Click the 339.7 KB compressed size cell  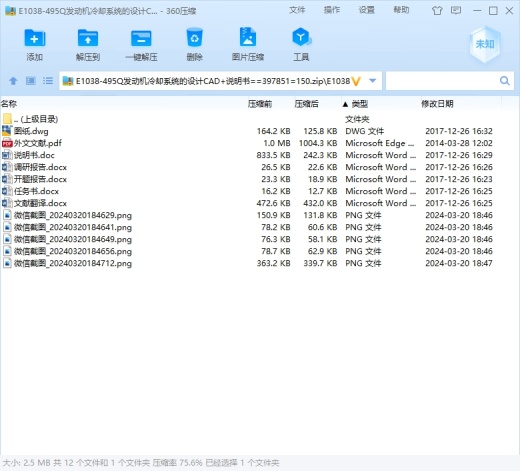tap(320, 263)
